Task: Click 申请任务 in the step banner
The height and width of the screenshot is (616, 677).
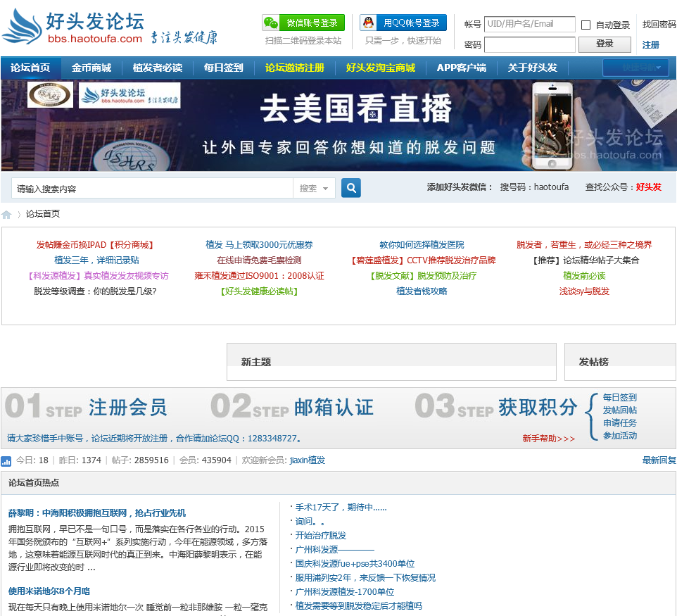Action: (619, 422)
